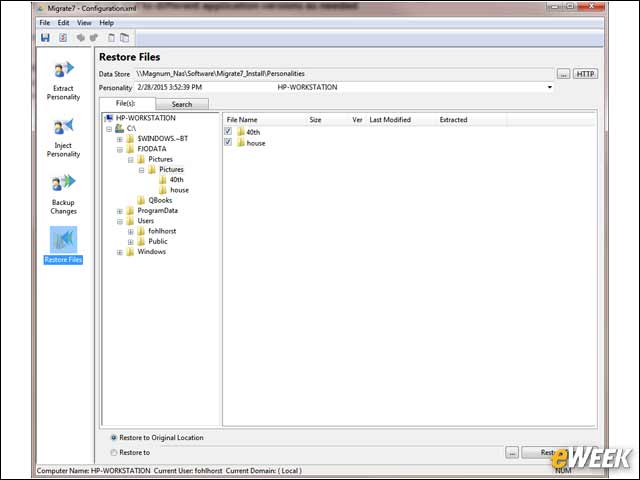Click the house folder icon in file list
Viewport: 640px width, 480px height.
[x=241, y=143]
